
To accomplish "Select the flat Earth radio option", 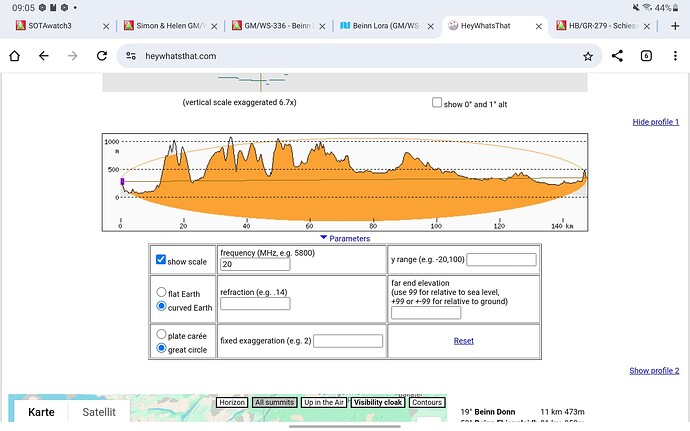I will (x=161, y=292).
